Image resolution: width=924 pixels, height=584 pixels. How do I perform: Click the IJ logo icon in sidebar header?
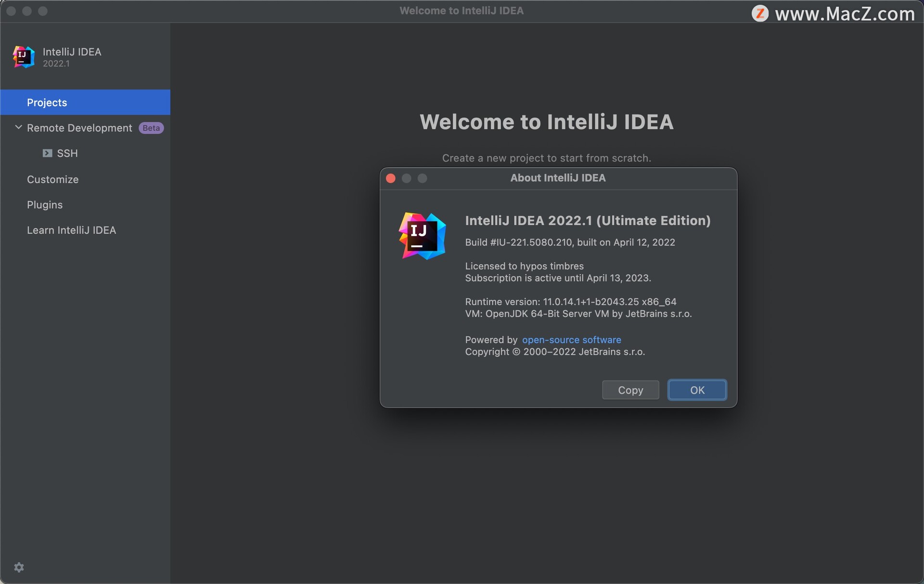24,56
